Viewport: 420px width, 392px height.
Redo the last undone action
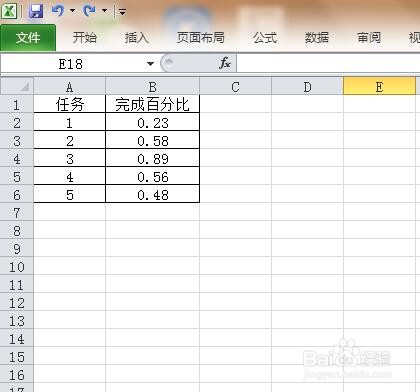coord(90,11)
